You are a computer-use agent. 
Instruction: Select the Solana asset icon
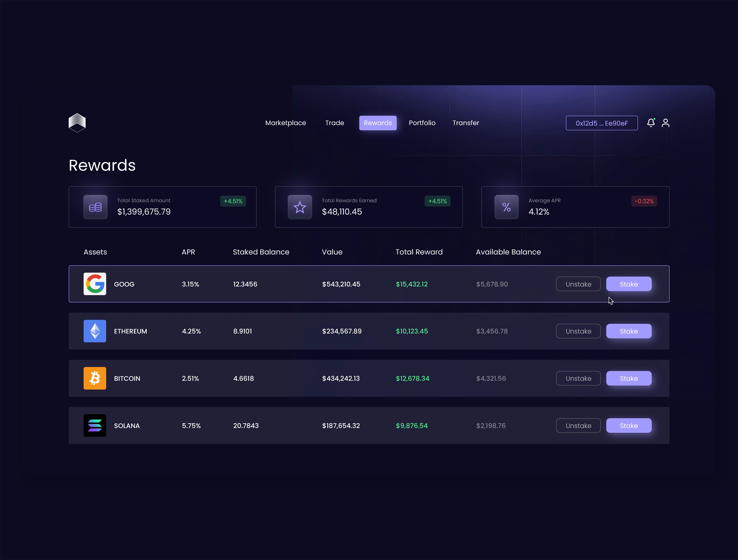point(95,426)
